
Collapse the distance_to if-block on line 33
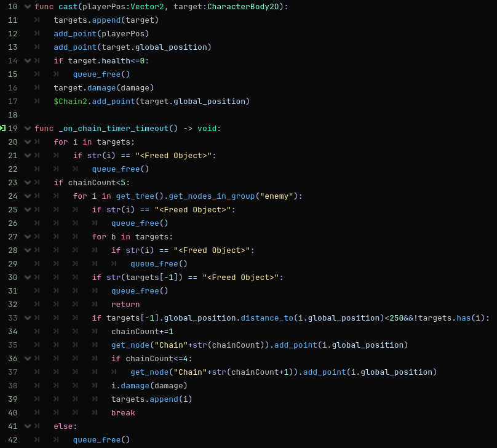click(27, 318)
